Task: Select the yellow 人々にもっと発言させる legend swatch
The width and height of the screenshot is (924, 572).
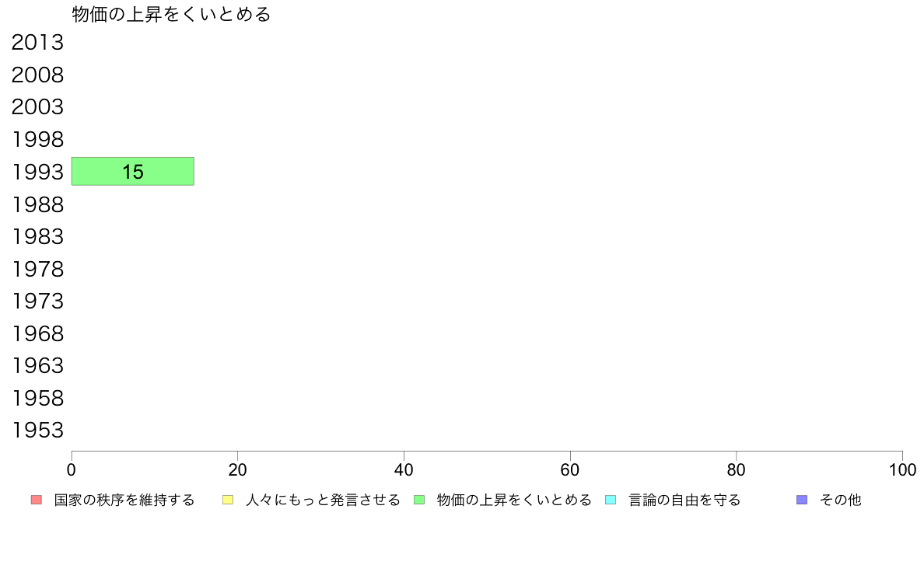Action: coord(227,500)
